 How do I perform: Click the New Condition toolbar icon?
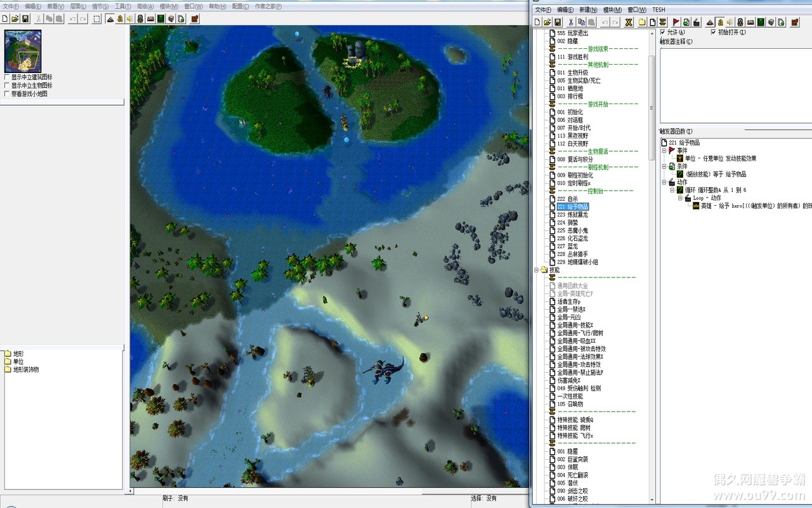686,22
